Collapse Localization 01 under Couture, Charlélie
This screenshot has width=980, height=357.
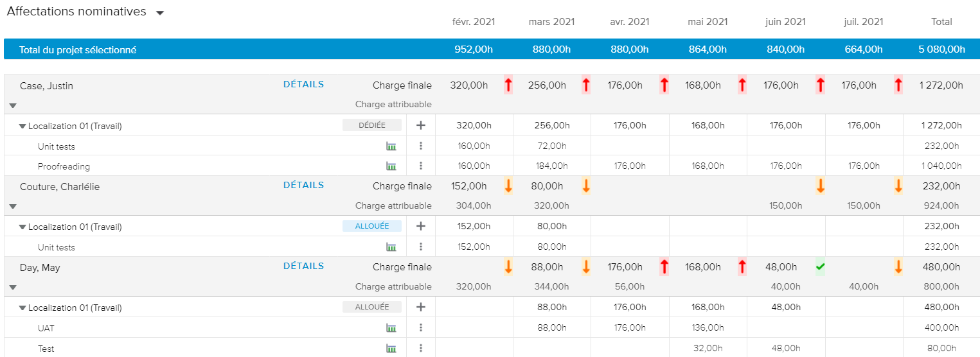pyautogui.click(x=22, y=227)
